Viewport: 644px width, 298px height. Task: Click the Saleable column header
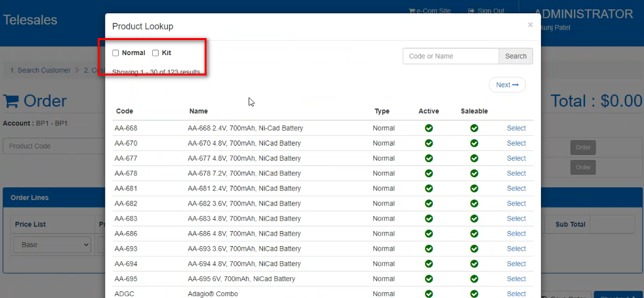[x=474, y=111]
